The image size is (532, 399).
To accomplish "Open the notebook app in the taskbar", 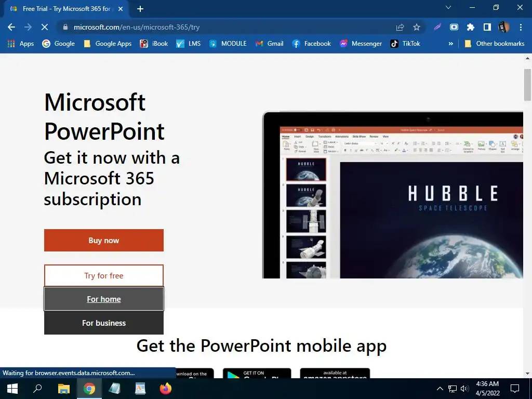I will pos(115,389).
